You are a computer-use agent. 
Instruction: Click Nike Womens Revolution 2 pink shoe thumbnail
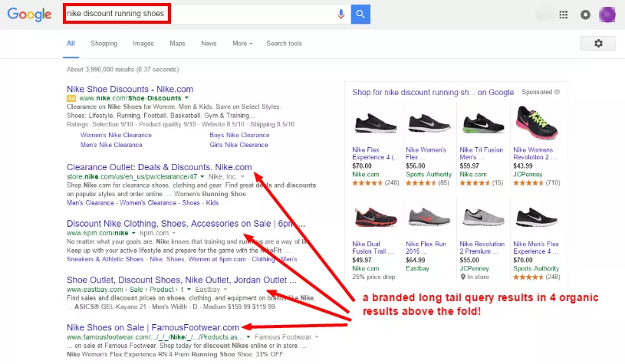point(537,123)
